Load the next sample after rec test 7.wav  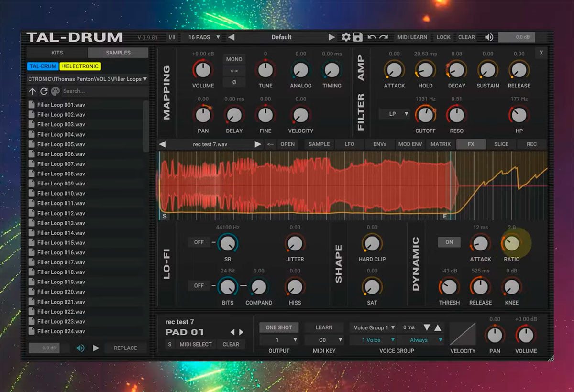[258, 144]
